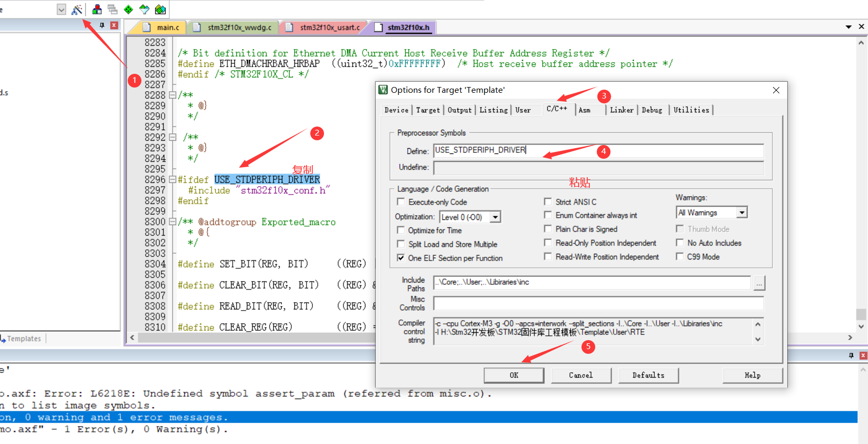This screenshot has width=868, height=444.
Task: Open the target selection dropdown arrow in toolbar
Action: coord(61,9)
